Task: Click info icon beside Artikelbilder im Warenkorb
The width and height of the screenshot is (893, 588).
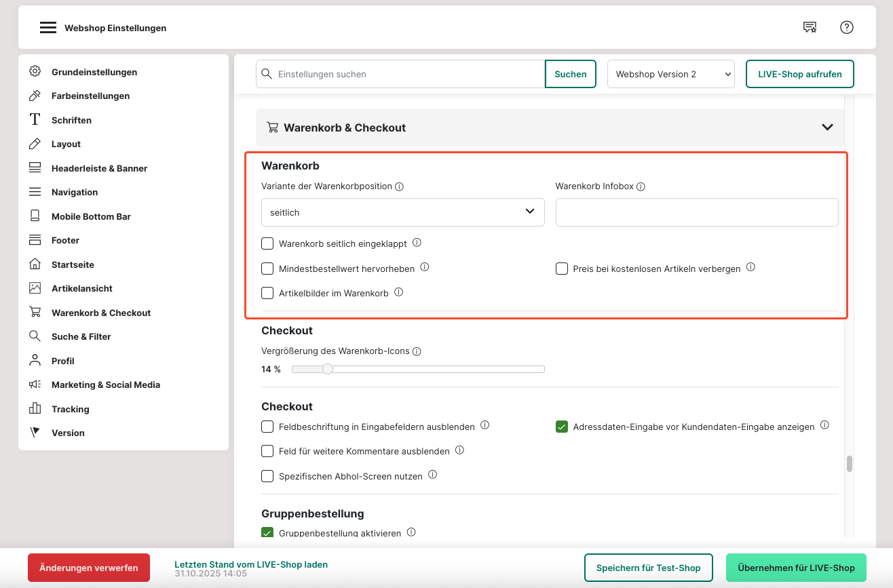Action: (399, 292)
